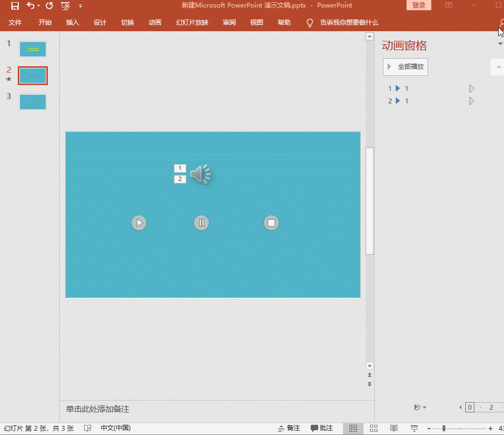Select the speaker audio icon on slide
The width and height of the screenshot is (504, 435).
click(x=200, y=174)
